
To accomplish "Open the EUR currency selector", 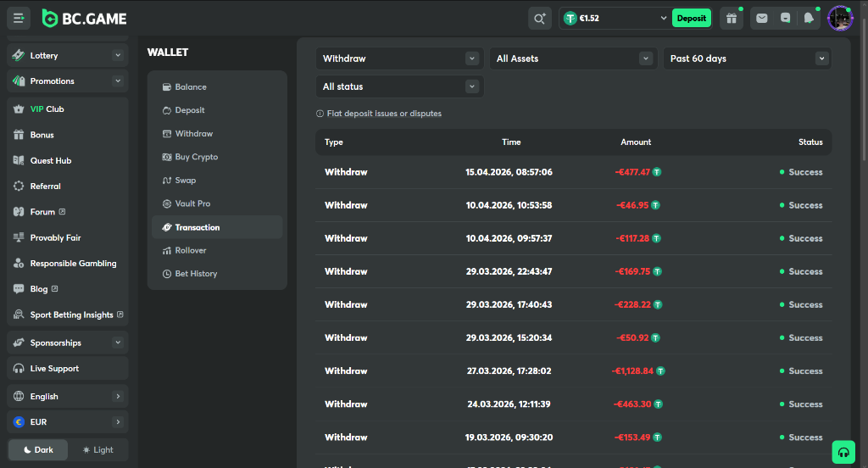I will click(x=68, y=422).
